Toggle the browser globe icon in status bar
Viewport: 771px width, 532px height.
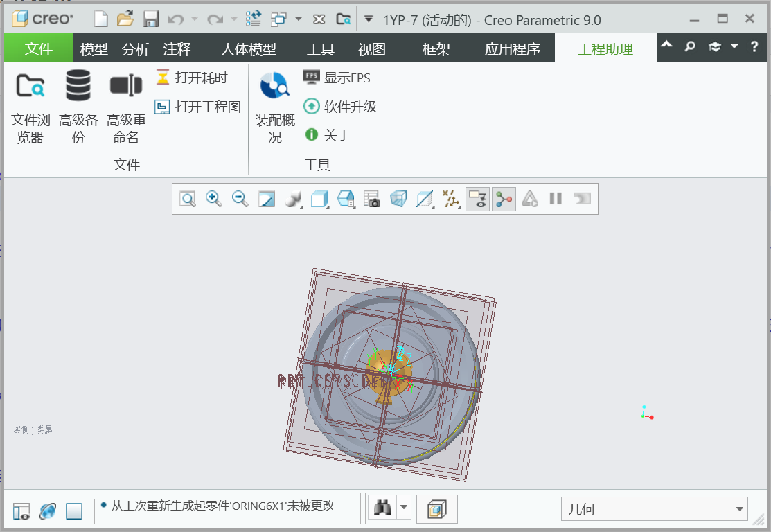pyautogui.click(x=48, y=511)
